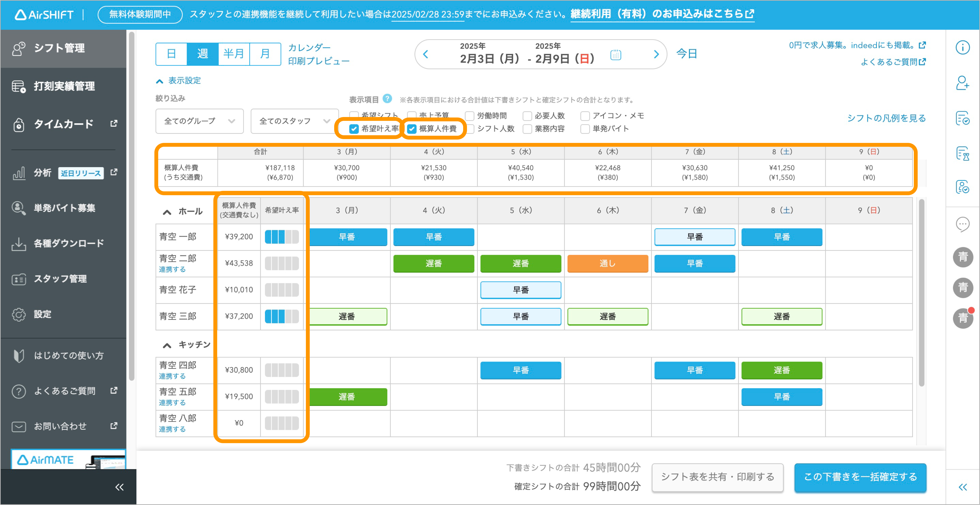
Task: Click 連携する under 青空 二郎
Action: [172, 270]
